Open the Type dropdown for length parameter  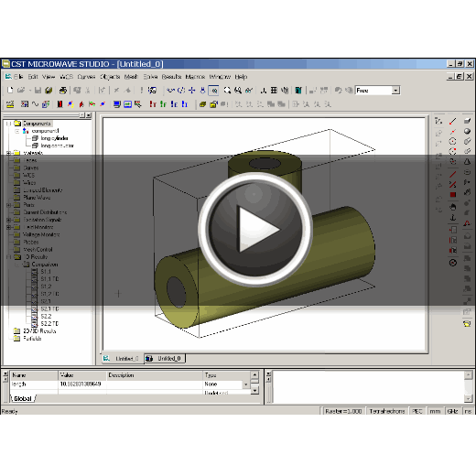pyautogui.click(x=246, y=384)
